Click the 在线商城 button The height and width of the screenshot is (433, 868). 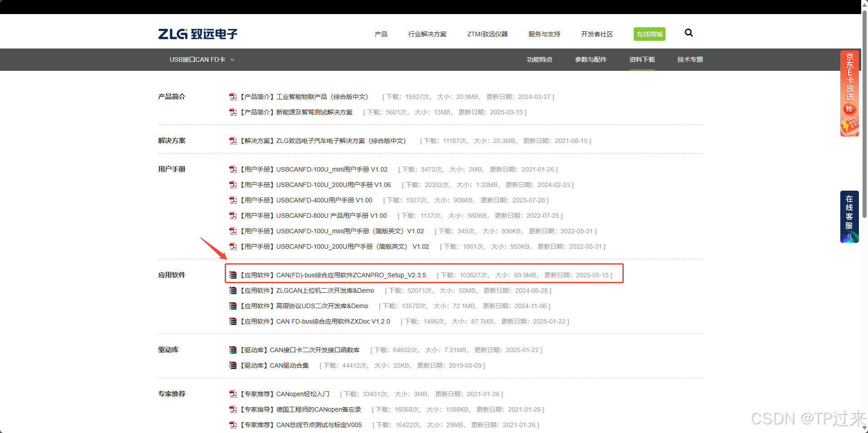pyautogui.click(x=650, y=34)
